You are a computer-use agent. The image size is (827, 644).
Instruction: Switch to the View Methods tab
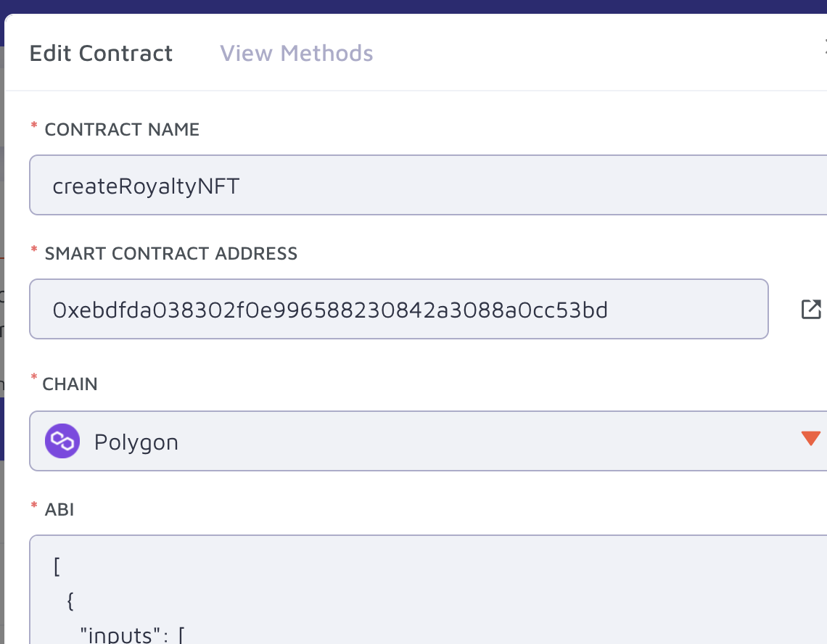pyautogui.click(x=297, y=53)
